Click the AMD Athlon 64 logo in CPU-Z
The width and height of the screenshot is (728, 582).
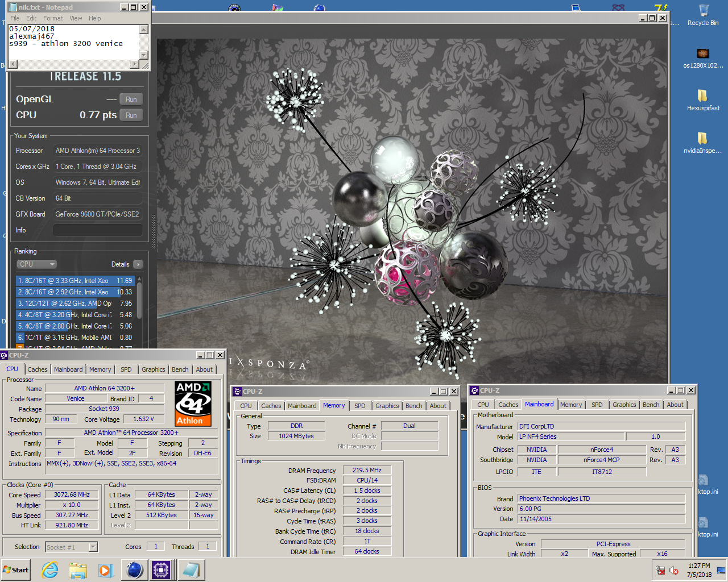click(x=193, y=404)
